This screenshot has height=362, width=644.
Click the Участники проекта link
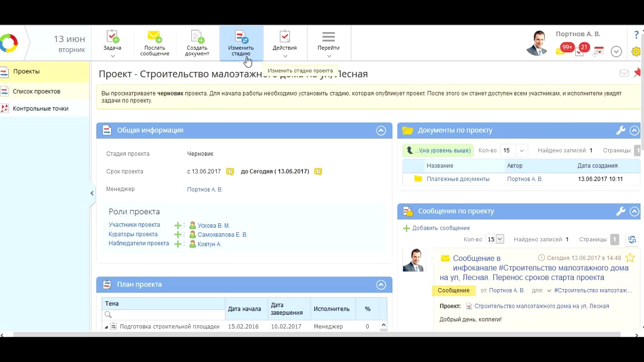click(x=134, y=225)
